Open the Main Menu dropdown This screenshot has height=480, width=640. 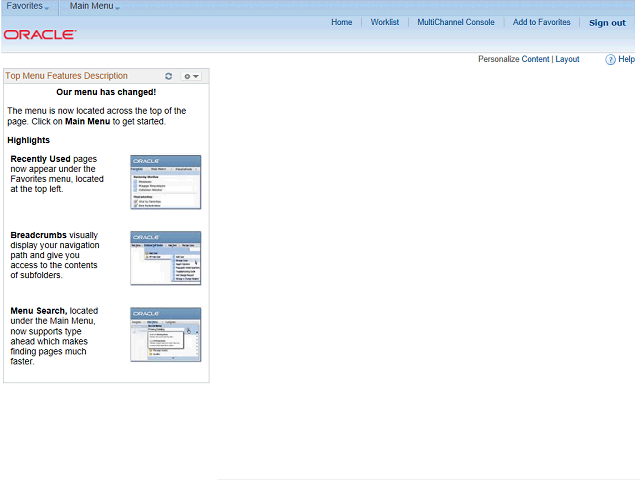(94, 6)
